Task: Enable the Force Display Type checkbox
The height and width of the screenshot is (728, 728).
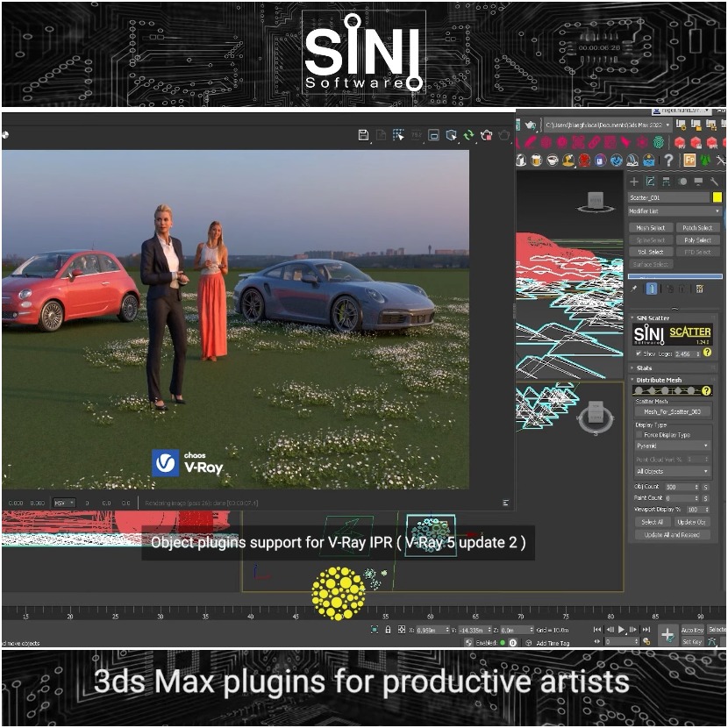Action: (639, 435)
